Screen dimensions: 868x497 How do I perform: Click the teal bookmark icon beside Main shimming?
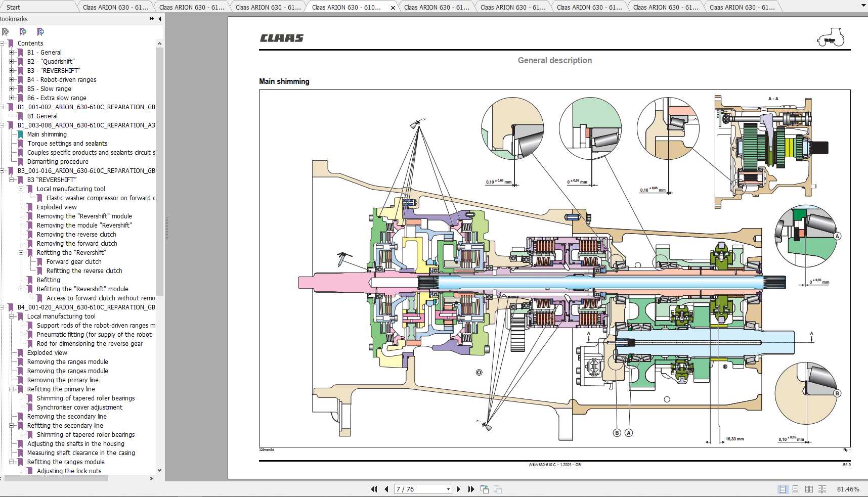coord(20,134)
